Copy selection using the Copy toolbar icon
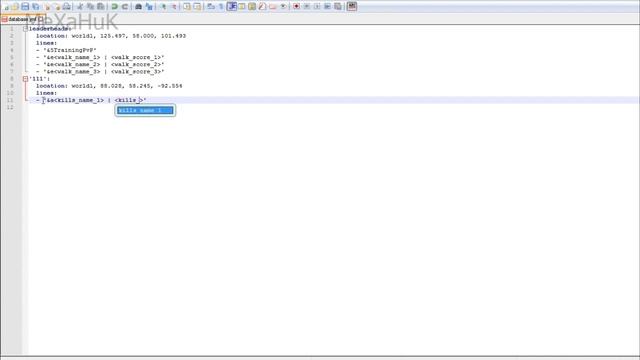 tap(90, 7)
